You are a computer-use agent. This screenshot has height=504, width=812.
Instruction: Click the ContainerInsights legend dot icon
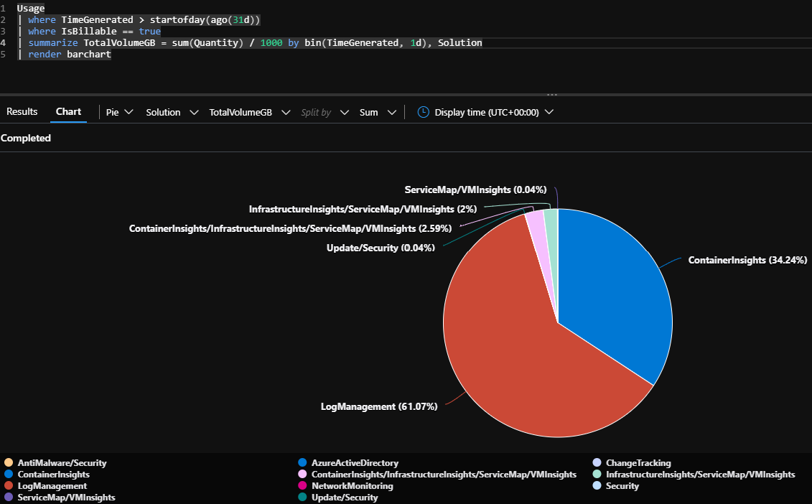[x=7, y=474]
